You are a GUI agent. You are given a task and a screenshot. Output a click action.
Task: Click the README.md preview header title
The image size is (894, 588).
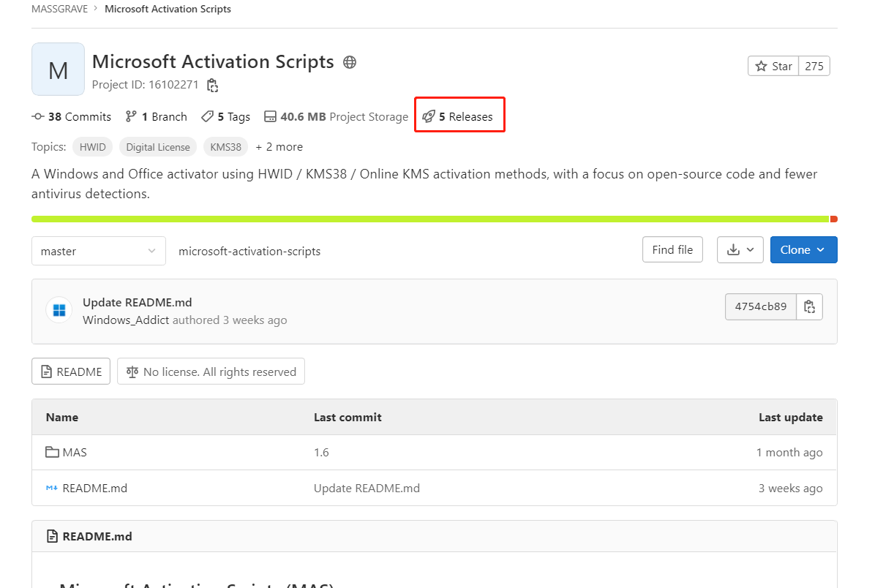pos(97,536)
